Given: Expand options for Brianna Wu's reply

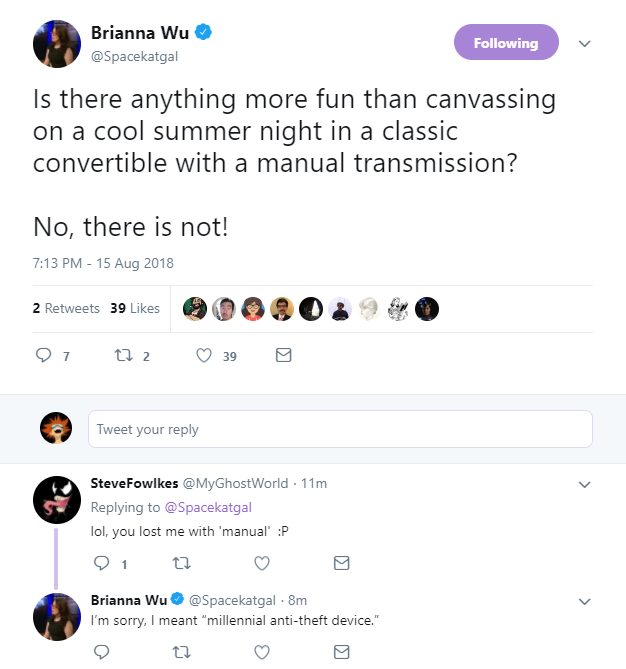Looking at the screenshot, I should [x=584, y=601].
